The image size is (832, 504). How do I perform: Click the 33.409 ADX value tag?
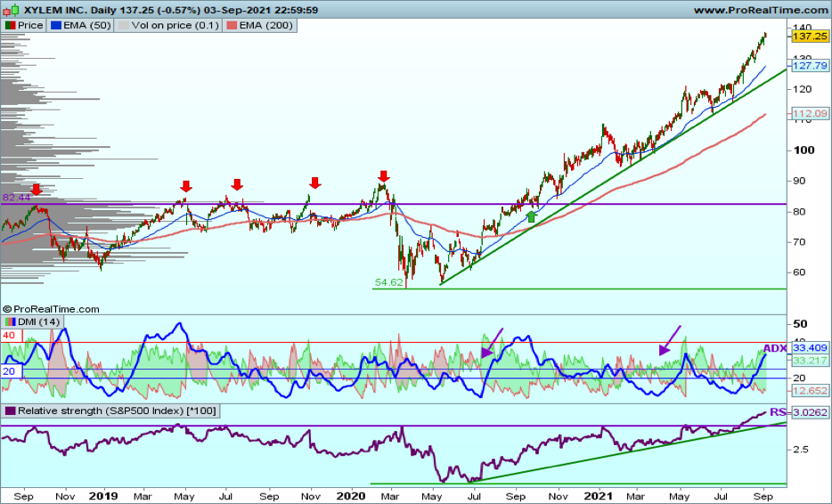click(811, 348)
